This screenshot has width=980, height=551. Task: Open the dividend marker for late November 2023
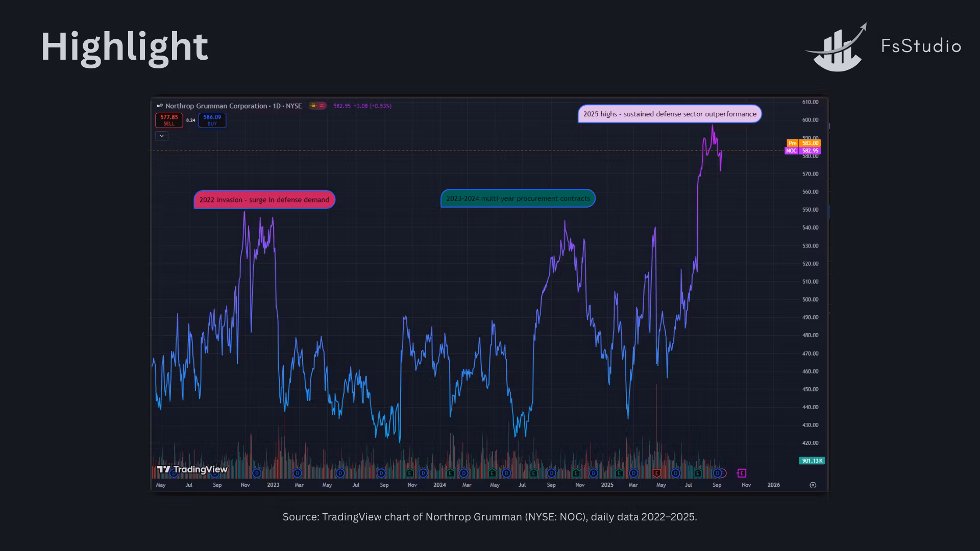423,473
